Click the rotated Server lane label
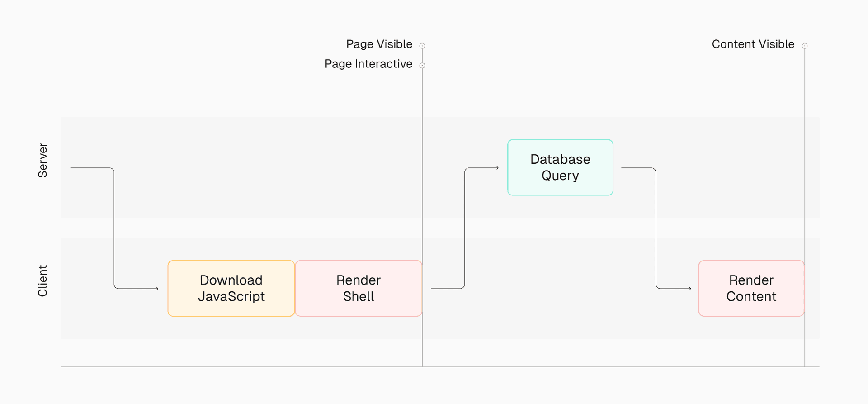This screenshot has width=868, height=404. coord(42,160)
